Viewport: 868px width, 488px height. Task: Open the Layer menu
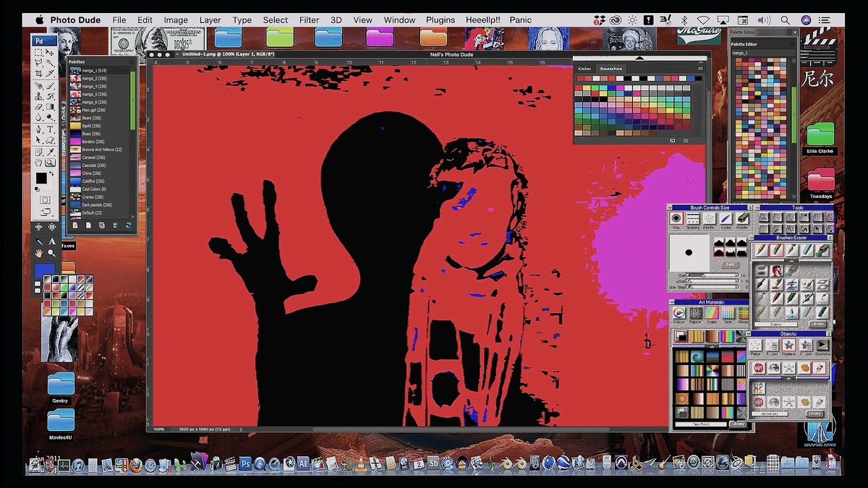[210, 20]
